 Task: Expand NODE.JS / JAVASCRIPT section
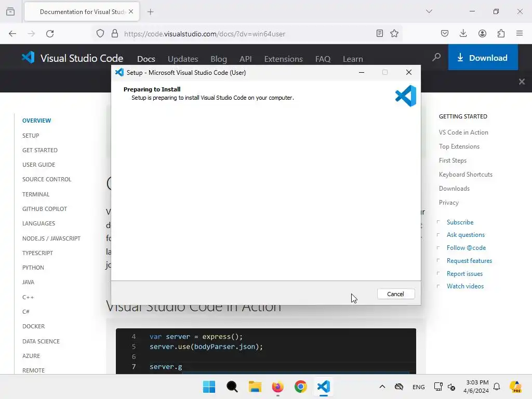[x=51, y=238]
